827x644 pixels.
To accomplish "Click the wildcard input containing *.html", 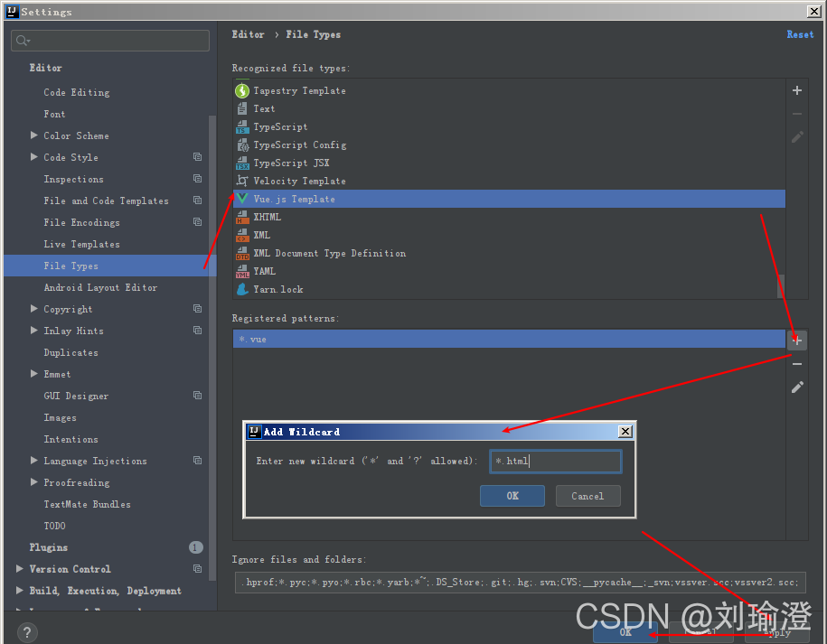I will [555, 462].
